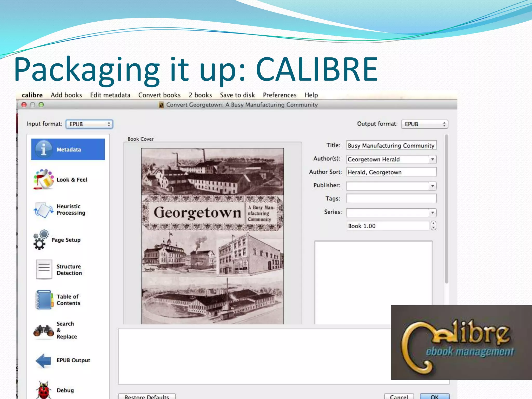
Task: Click the Book 1.00 series number stepper
Action: [433, 226]
